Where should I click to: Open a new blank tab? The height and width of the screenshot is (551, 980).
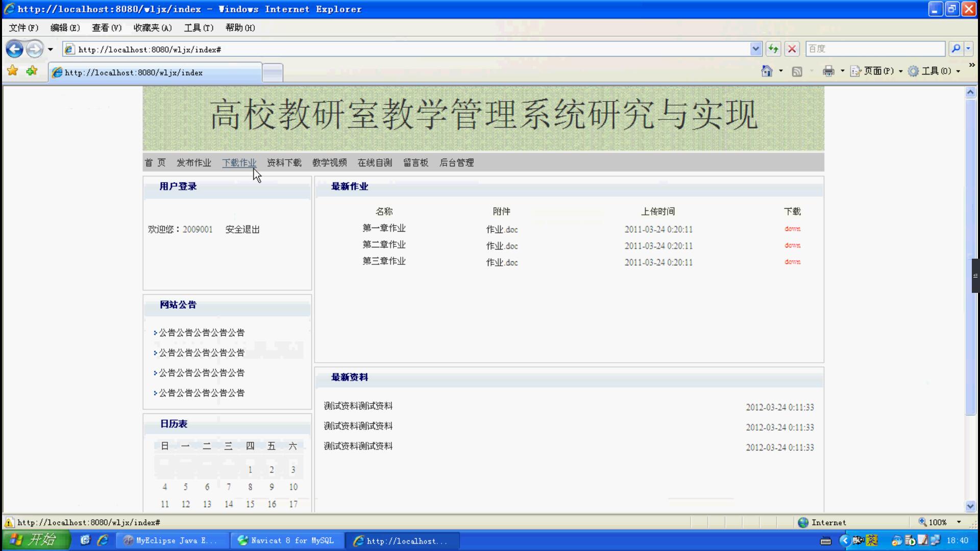pos(273,72)
